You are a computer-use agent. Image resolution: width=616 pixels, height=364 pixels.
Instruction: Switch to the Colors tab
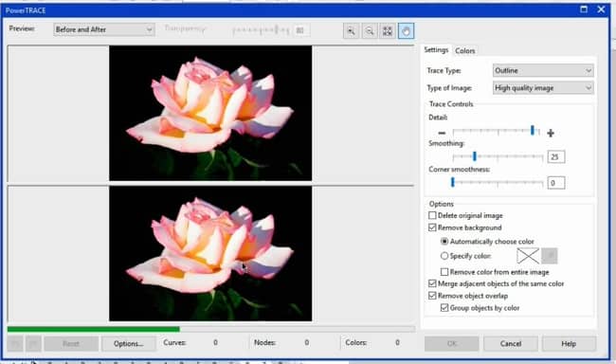tap(464, 50)
